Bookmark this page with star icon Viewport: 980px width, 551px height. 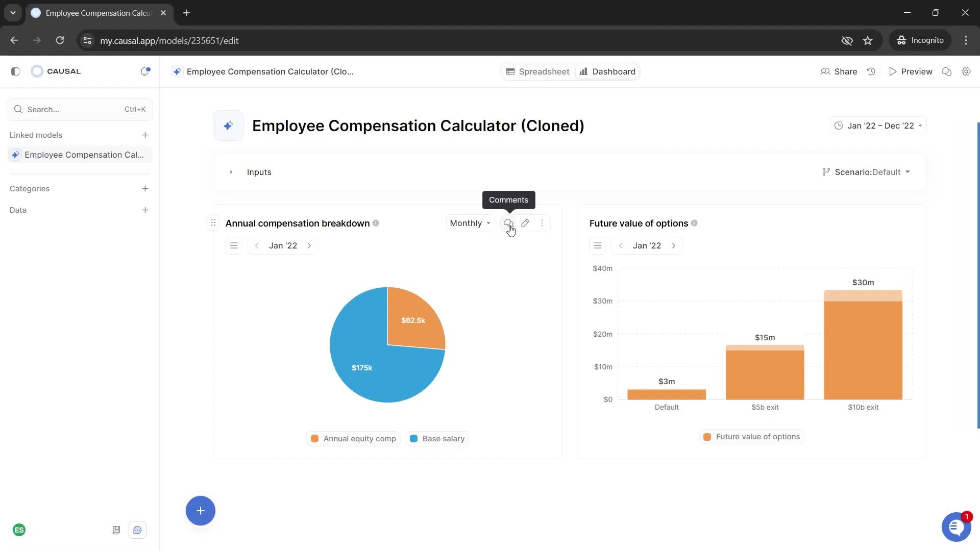[868, 40]
